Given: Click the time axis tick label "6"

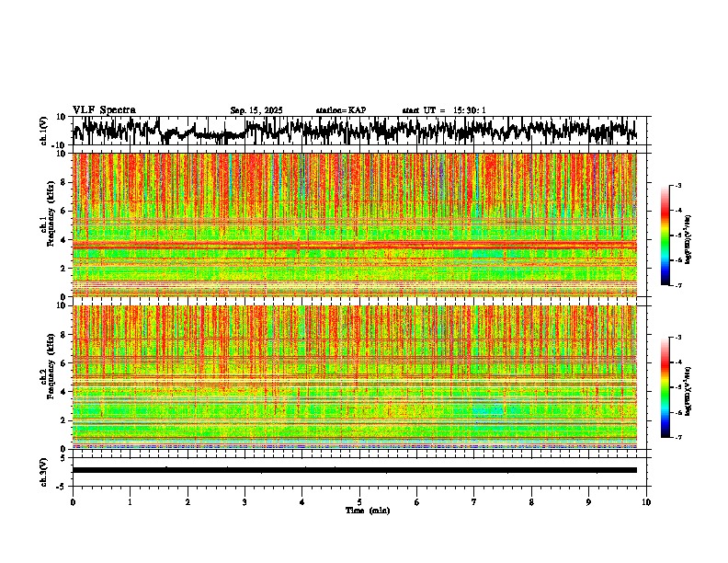Looking at the screenshot, I should pos(417,502).
